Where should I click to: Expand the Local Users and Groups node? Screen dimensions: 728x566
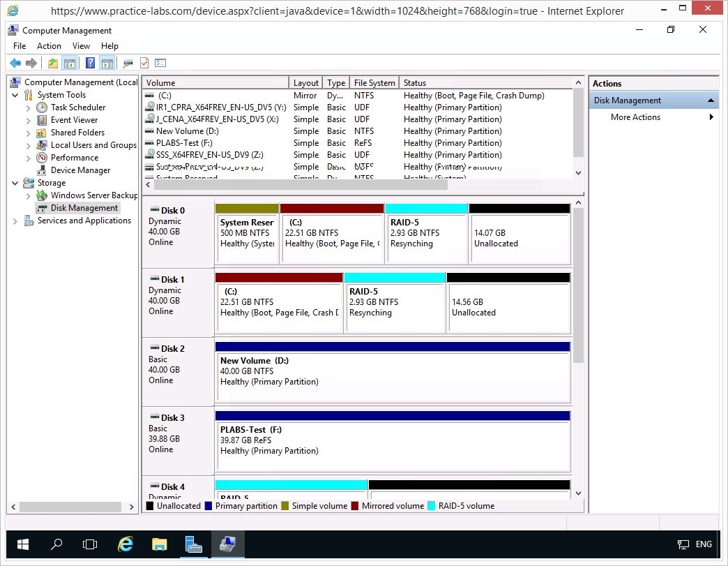coord(29,145)
